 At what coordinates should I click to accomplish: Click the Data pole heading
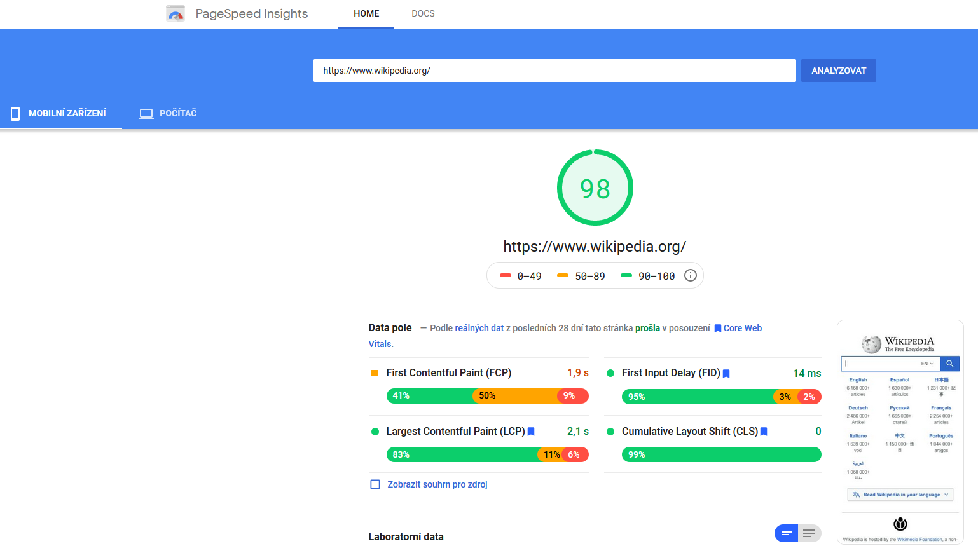(x=390, y=327)
